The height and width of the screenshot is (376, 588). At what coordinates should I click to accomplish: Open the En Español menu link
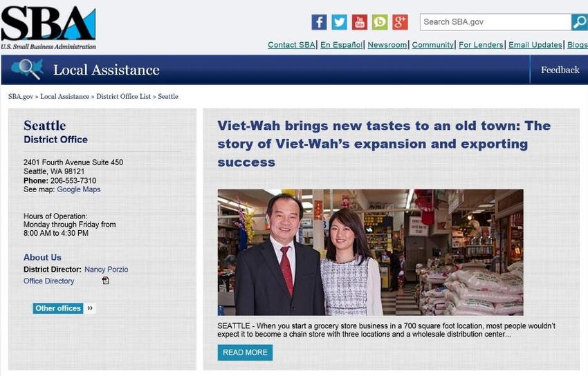pyautogui.click(x=341, y=45)
